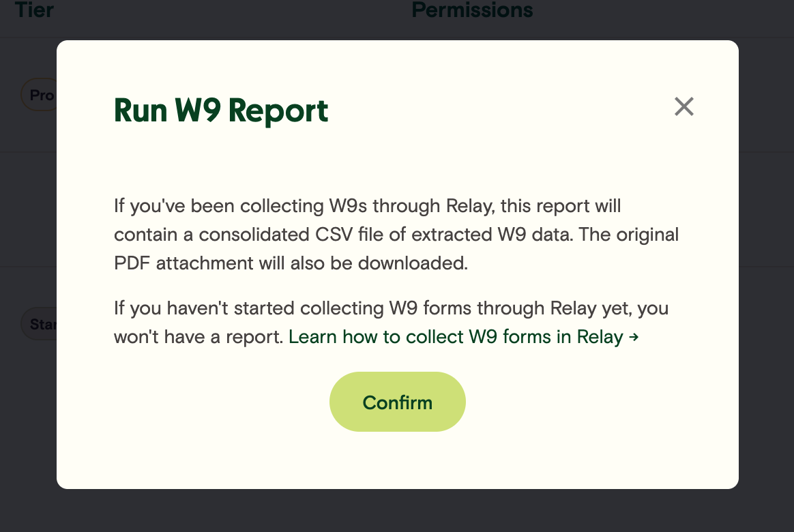The image size is (794, 532).
Task: Click the W9 data description paragraph
Action: tap(396, 234)
